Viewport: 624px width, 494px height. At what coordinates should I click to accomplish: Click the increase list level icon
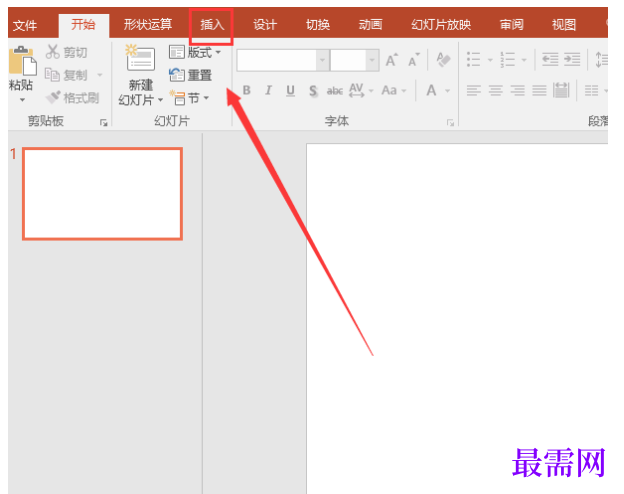point(572,60)
